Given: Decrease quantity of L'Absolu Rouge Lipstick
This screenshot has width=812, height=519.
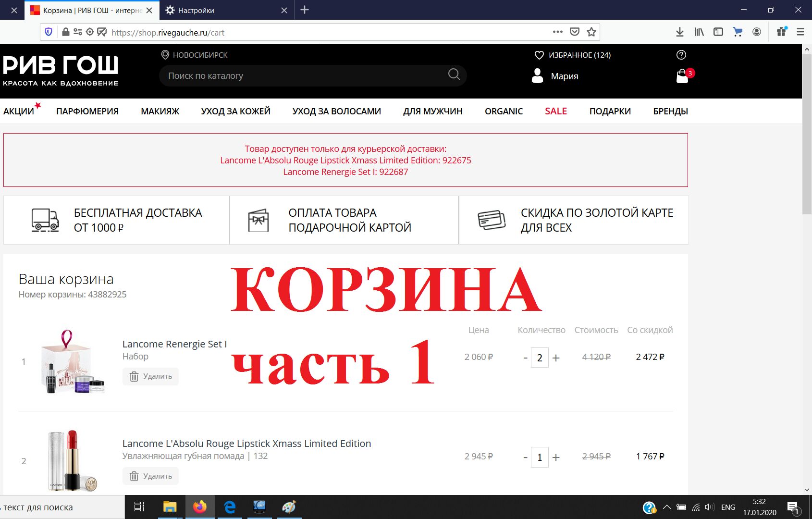Looking at the screenshot, I should click(525, 457).
